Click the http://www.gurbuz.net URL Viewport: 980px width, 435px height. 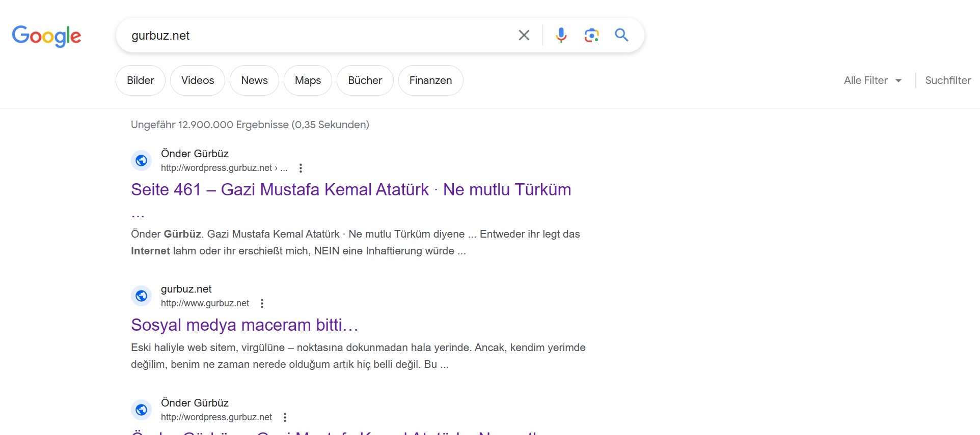205,303
